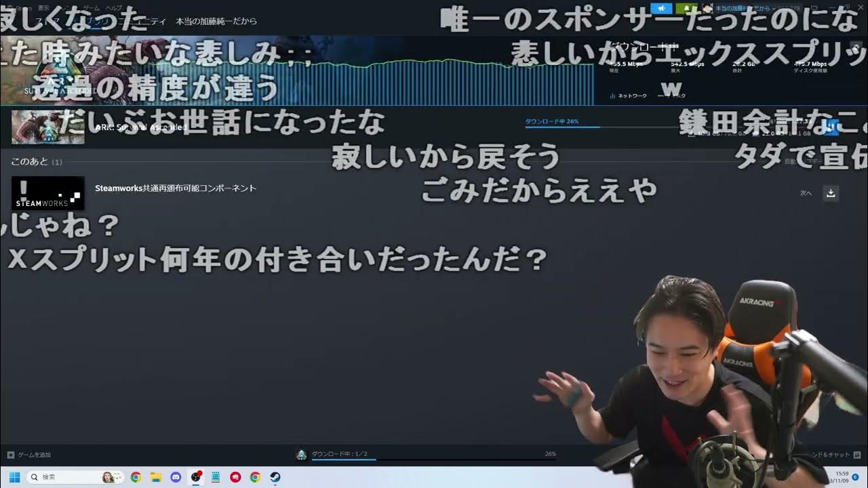Viewport: 868px width, 488px height.
Task: Open Discord from the taskbar
Action: pos(176,477)
